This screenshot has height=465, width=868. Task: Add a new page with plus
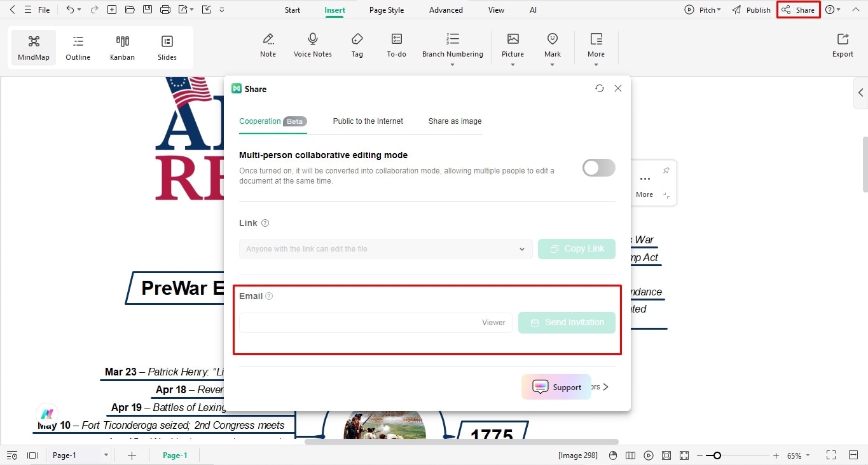(132, 455)
